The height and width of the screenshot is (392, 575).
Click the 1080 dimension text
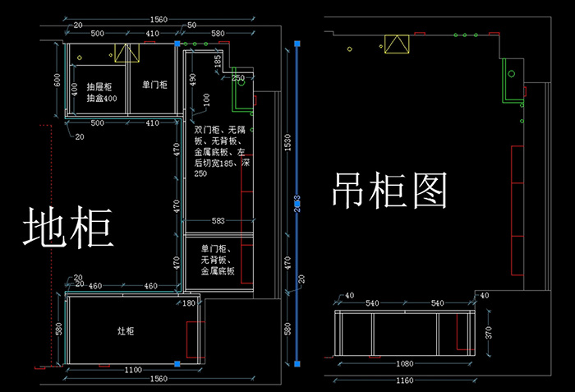(x=405, y=364)
